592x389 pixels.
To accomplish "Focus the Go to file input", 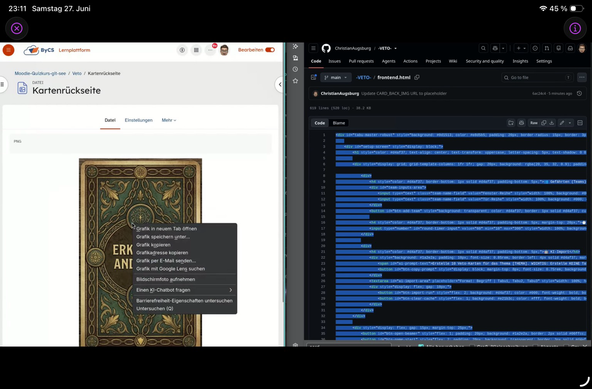I will (536, 77).
